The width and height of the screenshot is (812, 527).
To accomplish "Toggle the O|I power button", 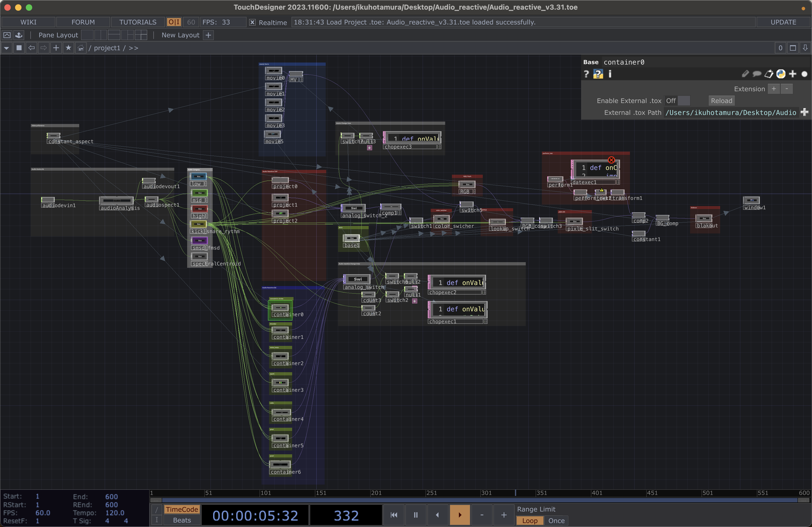I will (x=174, y=22).
